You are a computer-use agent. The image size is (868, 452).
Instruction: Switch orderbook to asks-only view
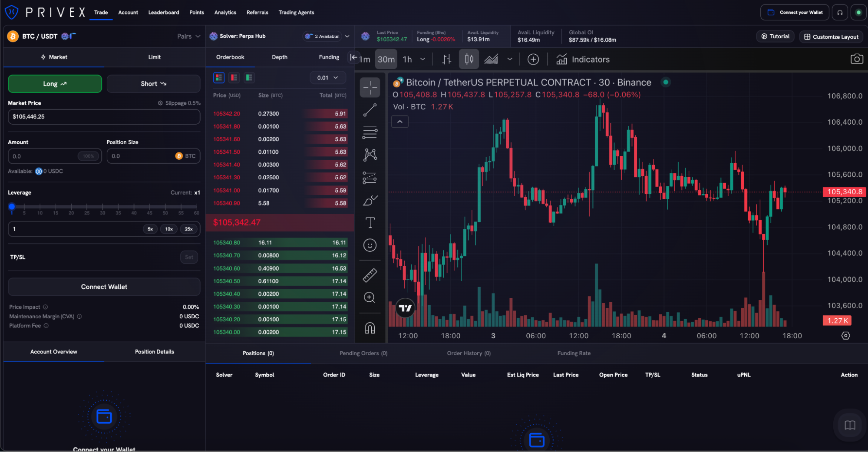tap(234, 77)
